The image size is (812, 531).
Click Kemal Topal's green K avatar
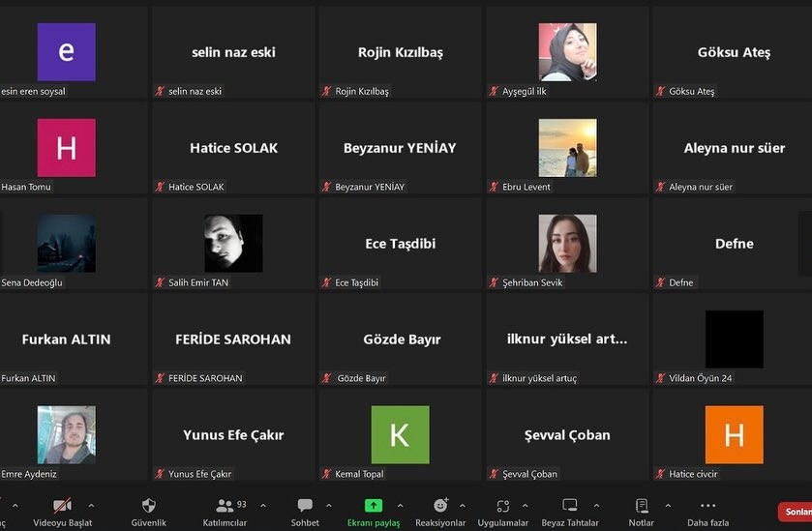[x=401, y=434]
